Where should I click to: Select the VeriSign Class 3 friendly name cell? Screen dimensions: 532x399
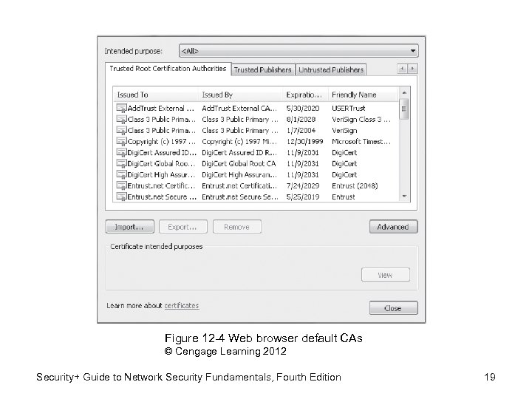click(361, 120)
